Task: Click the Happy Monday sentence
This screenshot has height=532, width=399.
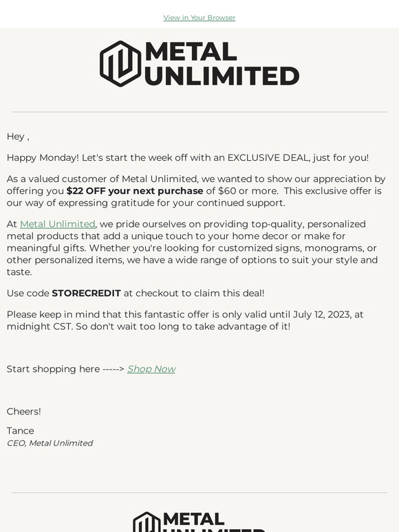Action: 188,158
